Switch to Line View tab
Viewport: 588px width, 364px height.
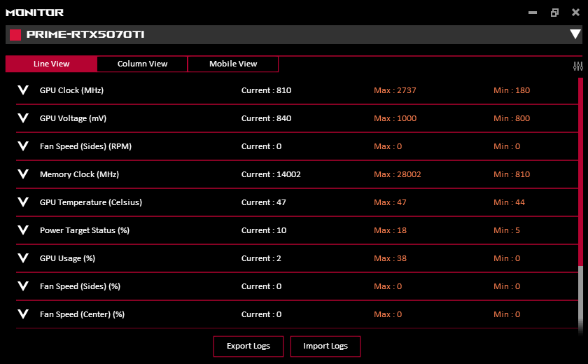[51, 64]
